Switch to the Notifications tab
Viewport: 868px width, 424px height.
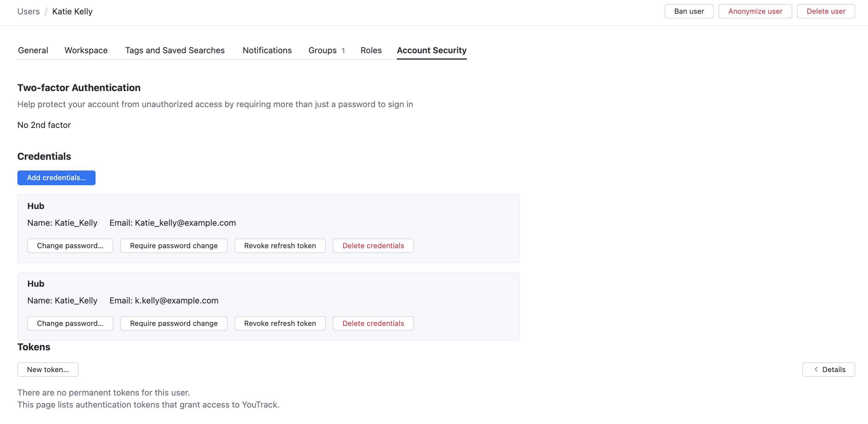click(x=267, y=50)
